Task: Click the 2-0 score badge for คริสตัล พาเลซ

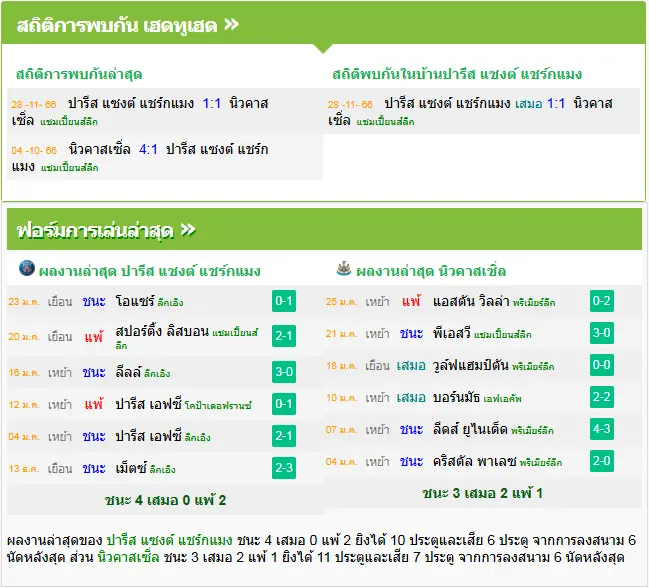Action: (x=602, y=461)
